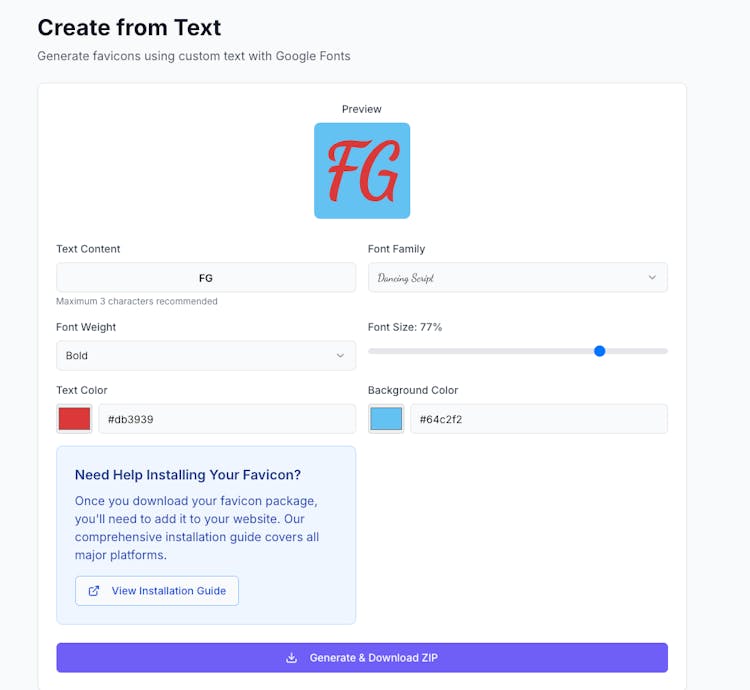Screen dimensions: 750x690
Task: Click the chevron arrow in Font Family field
Action: (x=652, y=278)
